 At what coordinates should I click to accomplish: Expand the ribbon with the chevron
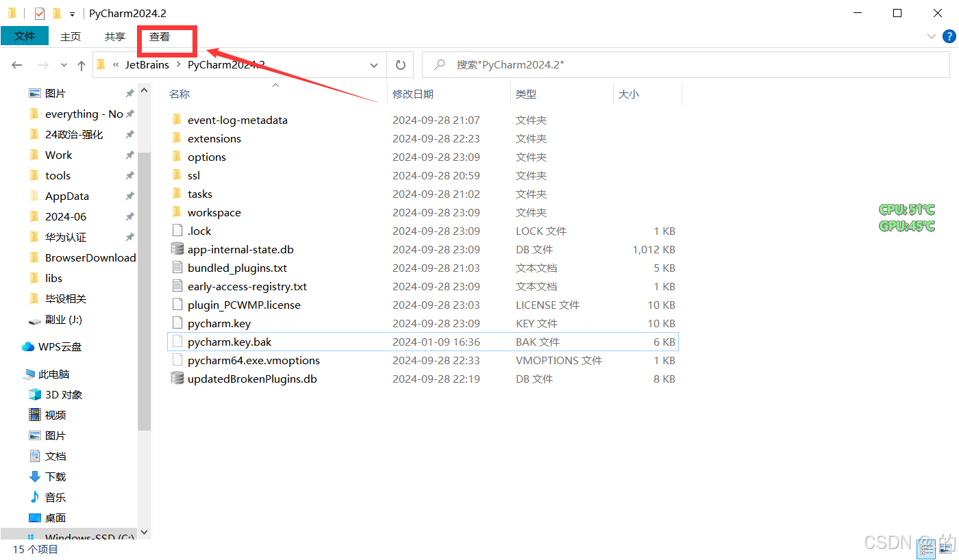coord(932,36)
